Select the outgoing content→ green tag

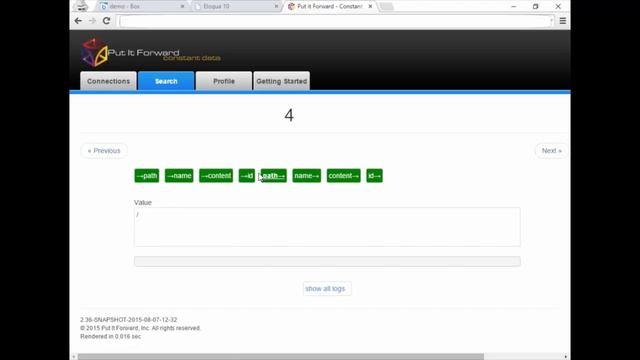[344, 176]
